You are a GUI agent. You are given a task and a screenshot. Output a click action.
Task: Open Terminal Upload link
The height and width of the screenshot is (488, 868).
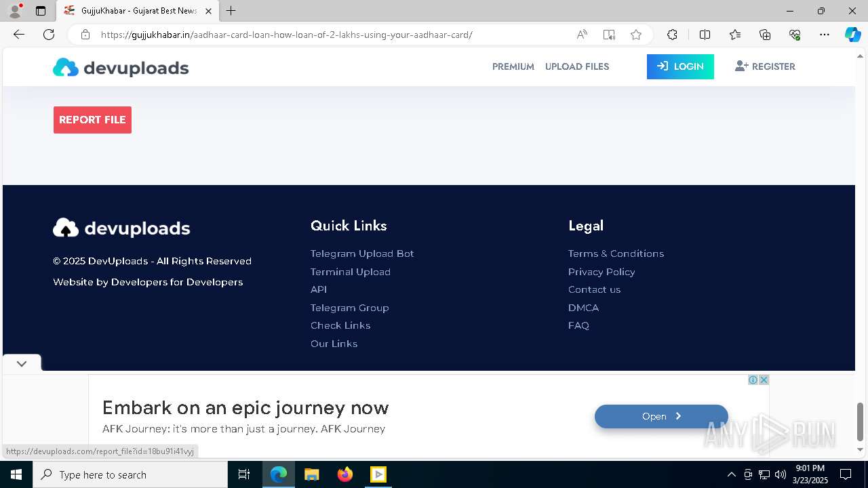(351, 272)
